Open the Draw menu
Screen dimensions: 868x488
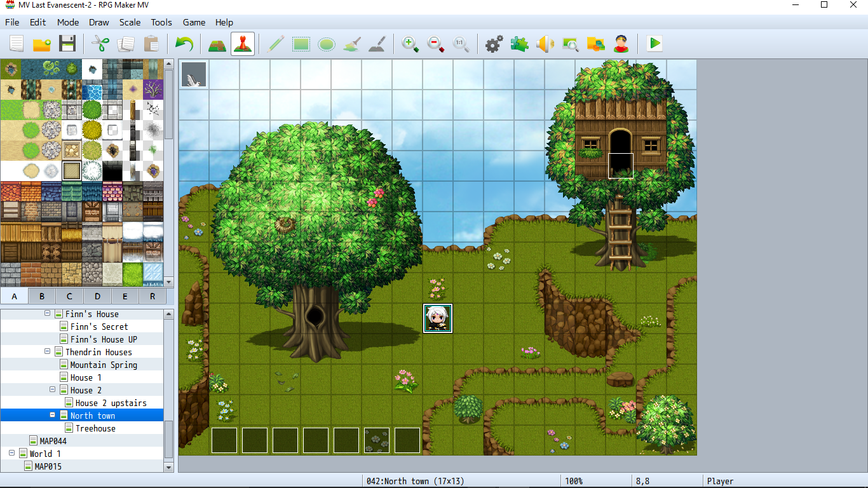point(99,22)
